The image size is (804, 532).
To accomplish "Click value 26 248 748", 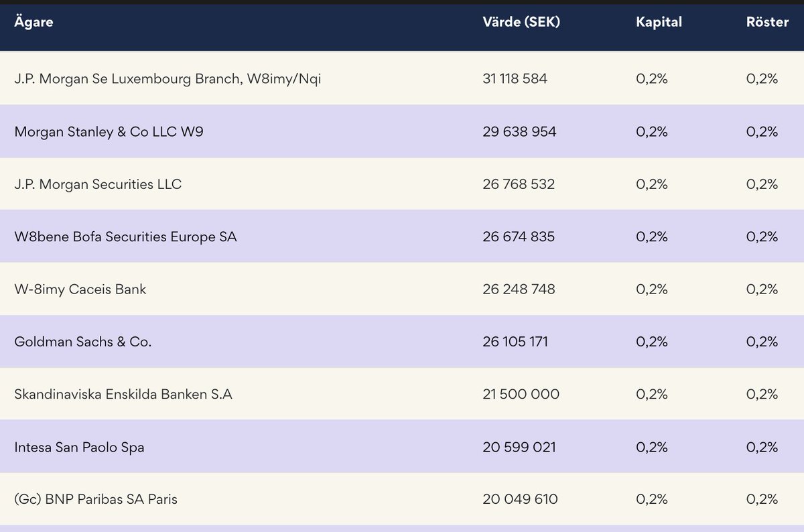I will coord(519,289).
